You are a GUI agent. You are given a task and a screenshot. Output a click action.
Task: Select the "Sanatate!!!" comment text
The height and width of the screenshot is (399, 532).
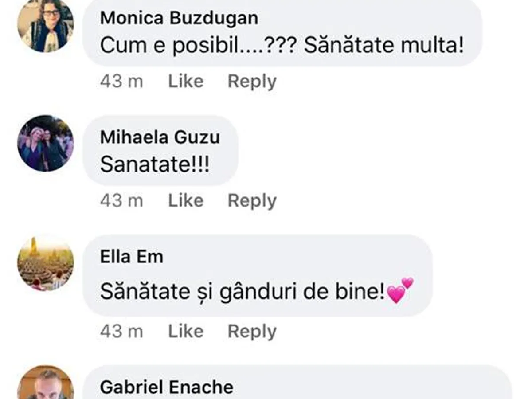[x=155, y=165]
